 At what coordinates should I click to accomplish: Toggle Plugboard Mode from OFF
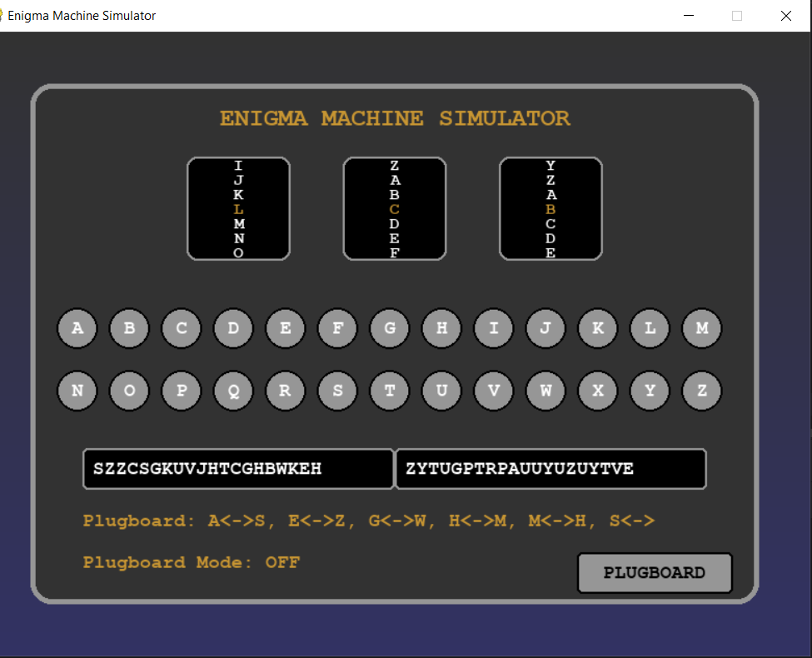pyautogui.click(x=191, y=562)
